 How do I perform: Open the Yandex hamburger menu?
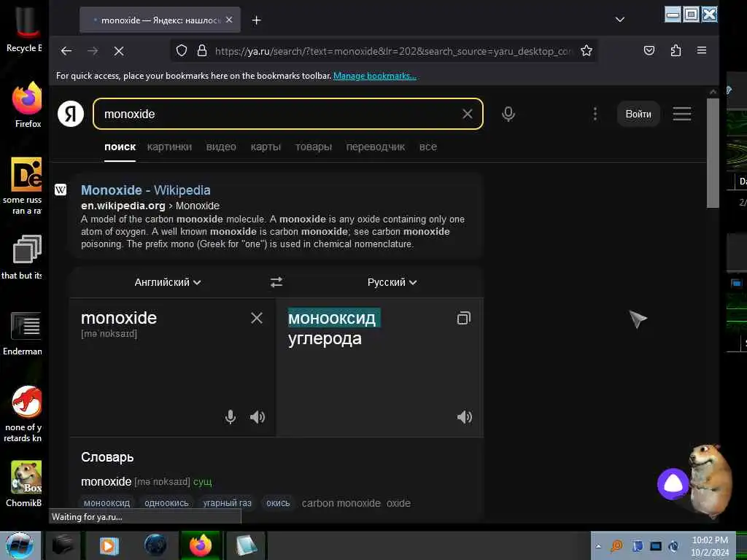pos(682,114)
